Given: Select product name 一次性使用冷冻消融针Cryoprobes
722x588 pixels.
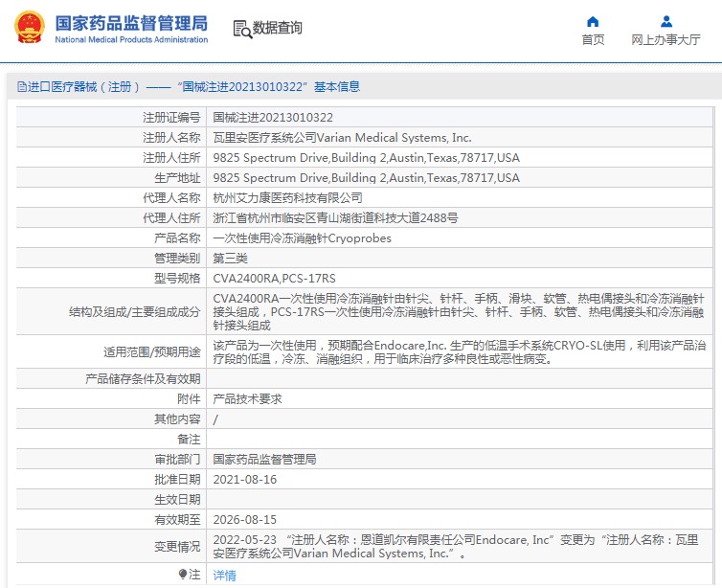Looking at the screenshot, I should click(302, 238).
